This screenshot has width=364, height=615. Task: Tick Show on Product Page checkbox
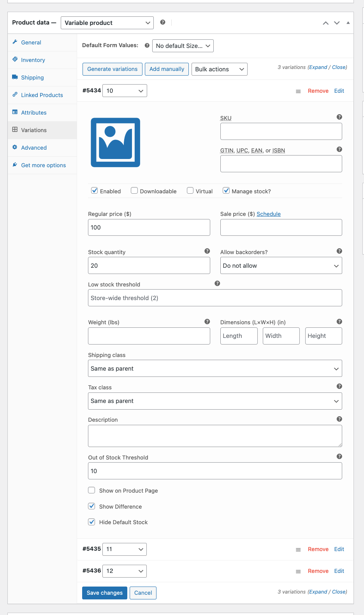click(91, 490)
